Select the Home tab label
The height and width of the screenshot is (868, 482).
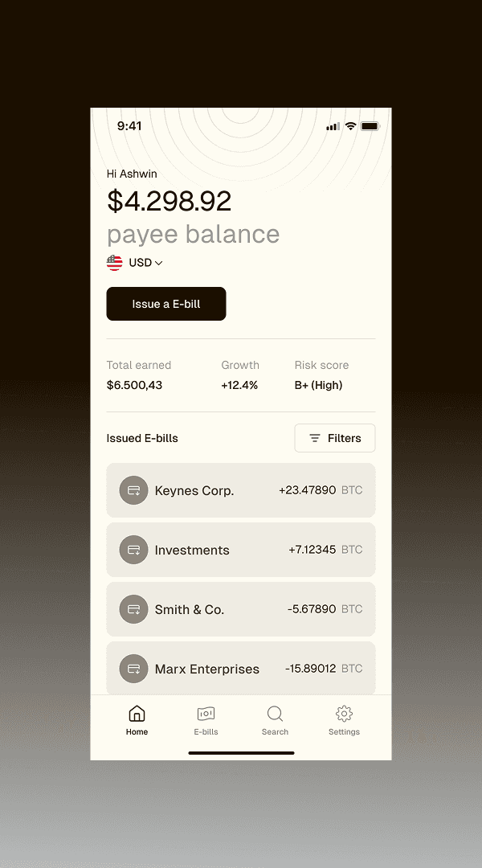(137, 732)
